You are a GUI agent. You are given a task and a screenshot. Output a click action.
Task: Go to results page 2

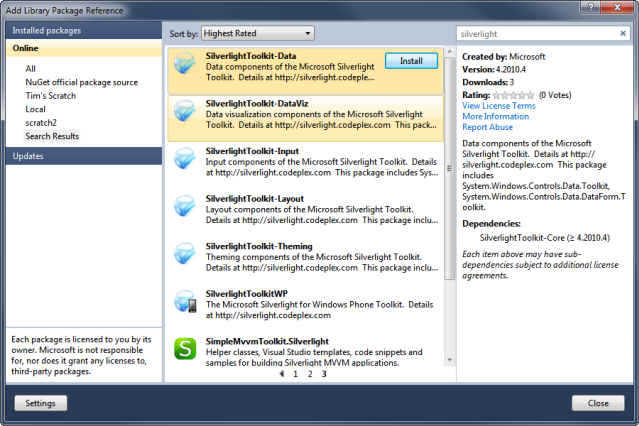point(310,374)
